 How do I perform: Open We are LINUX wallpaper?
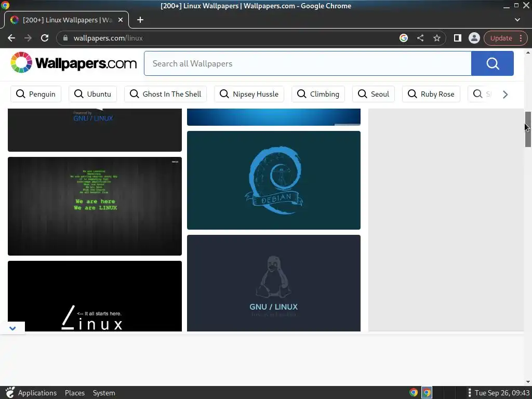point(95,206)
